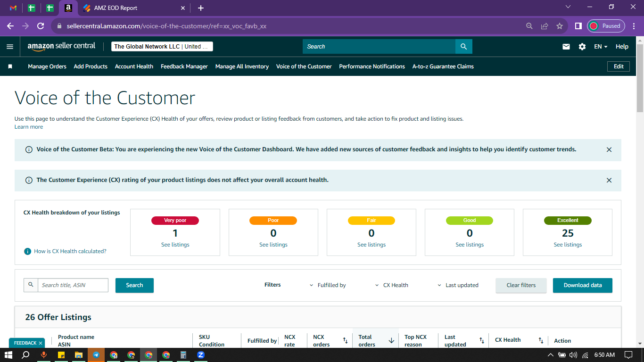Open a new browser tab
Image resolution: width=644 pixels, height=362 pixels.
click(201, 8)
